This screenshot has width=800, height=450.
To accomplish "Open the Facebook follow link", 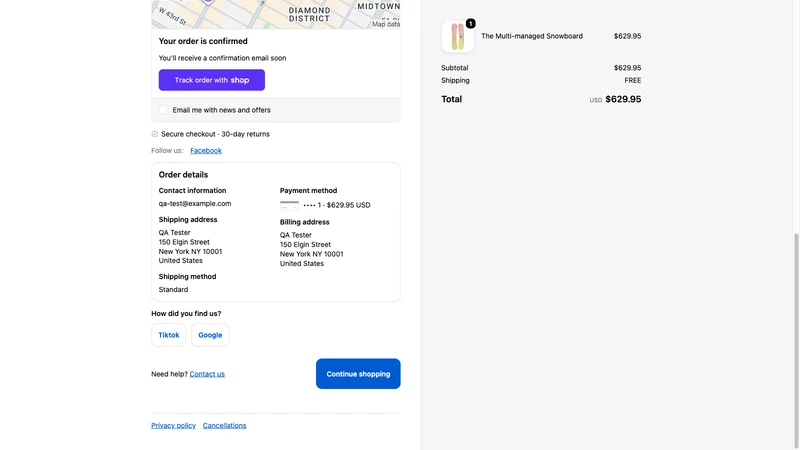I will pos(206,151).
